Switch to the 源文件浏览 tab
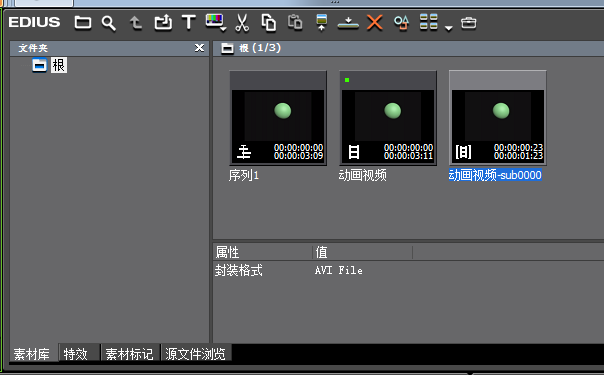The height and width of the screenshot is (375, 604). click(195, 354)
